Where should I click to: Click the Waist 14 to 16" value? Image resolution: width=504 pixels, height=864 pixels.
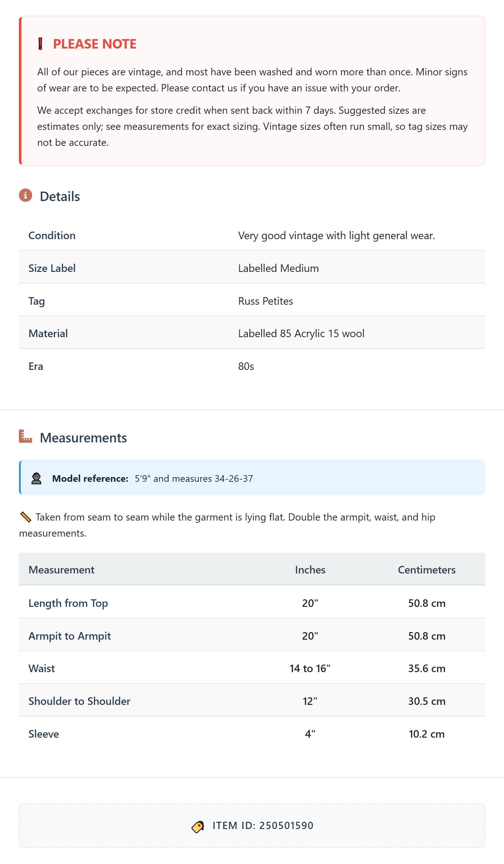click(310, 669)
